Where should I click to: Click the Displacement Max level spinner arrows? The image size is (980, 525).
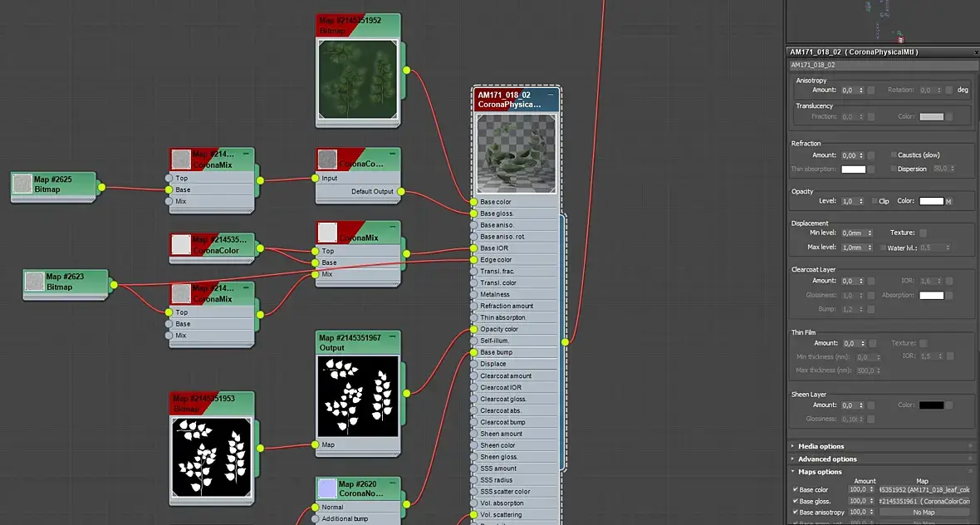point(870,248)
